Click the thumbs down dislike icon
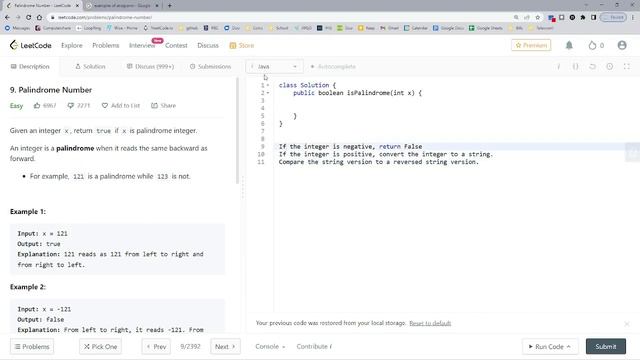Viewport: 640px width, 360px height. [70, 106]
